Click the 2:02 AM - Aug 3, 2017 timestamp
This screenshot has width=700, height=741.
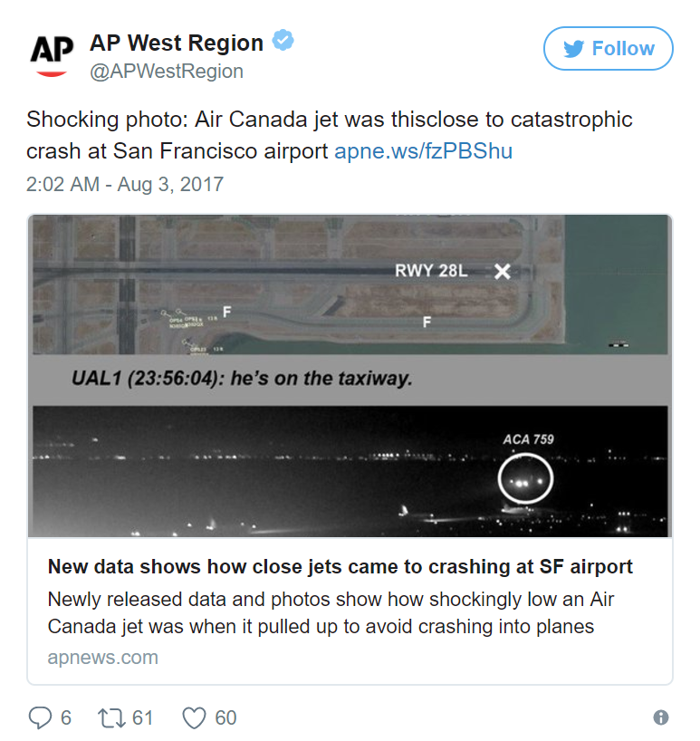tap(125, 185)
